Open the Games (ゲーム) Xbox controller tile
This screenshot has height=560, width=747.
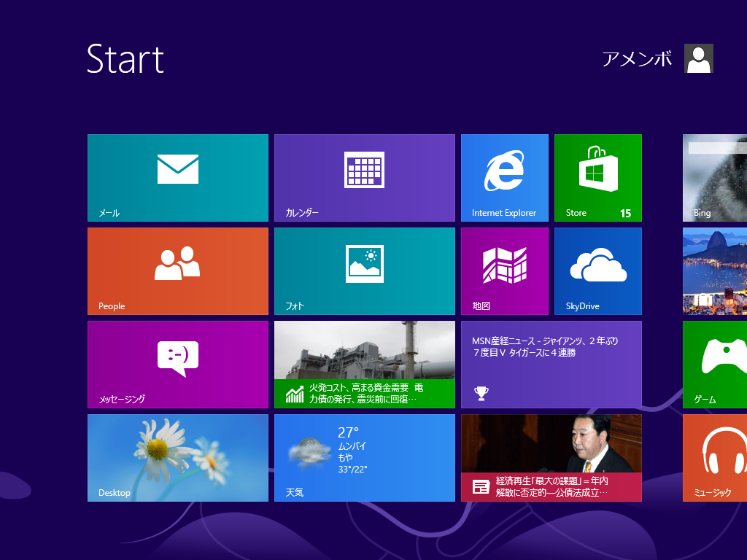715,365
